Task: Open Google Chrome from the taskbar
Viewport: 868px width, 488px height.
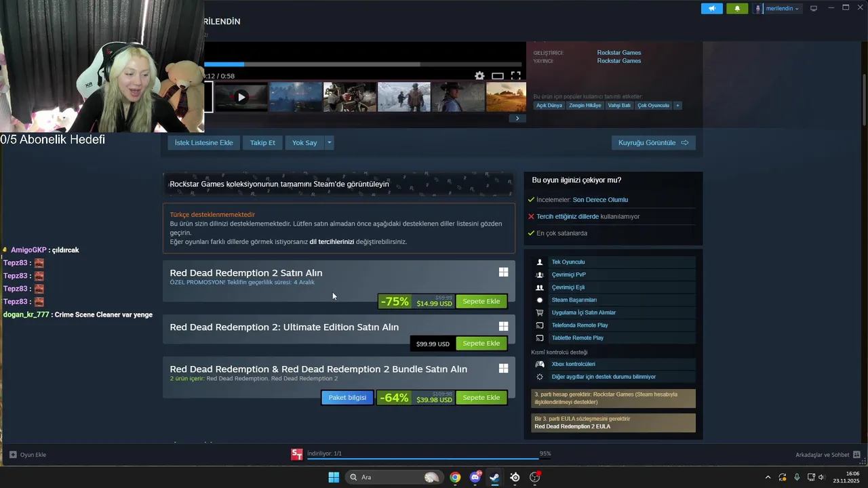Action: [455, 477]
